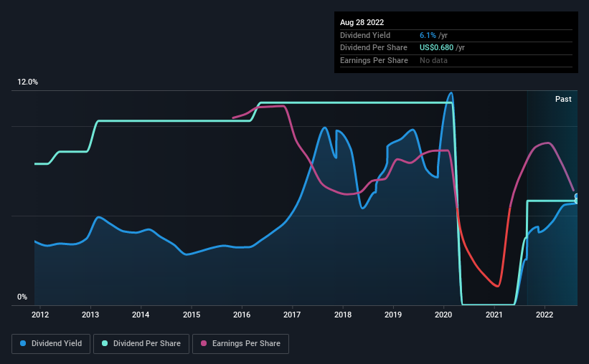Toggle the Dividend Per Share legend button

(141, 344)
